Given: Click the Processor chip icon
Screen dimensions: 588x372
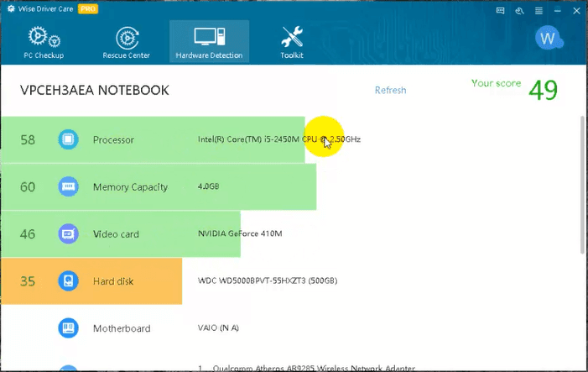Looking at the screenshot, I should click(x=68, y=139).
